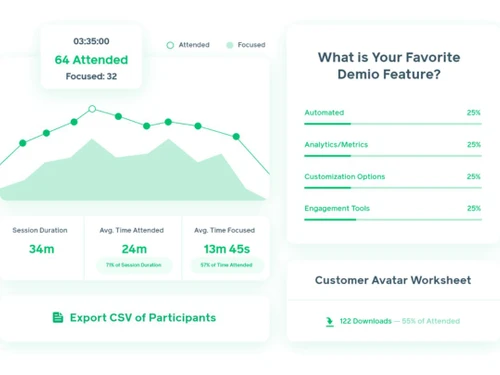Viewport: 500px width, 375px height.
Task: Click the 25% value next to Engagement Tools
Action: [x=474, y=209]
